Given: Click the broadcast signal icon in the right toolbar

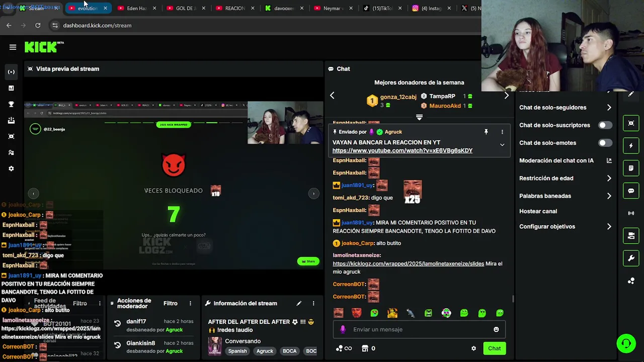Looking at the screenshot, I should point(631,213).
